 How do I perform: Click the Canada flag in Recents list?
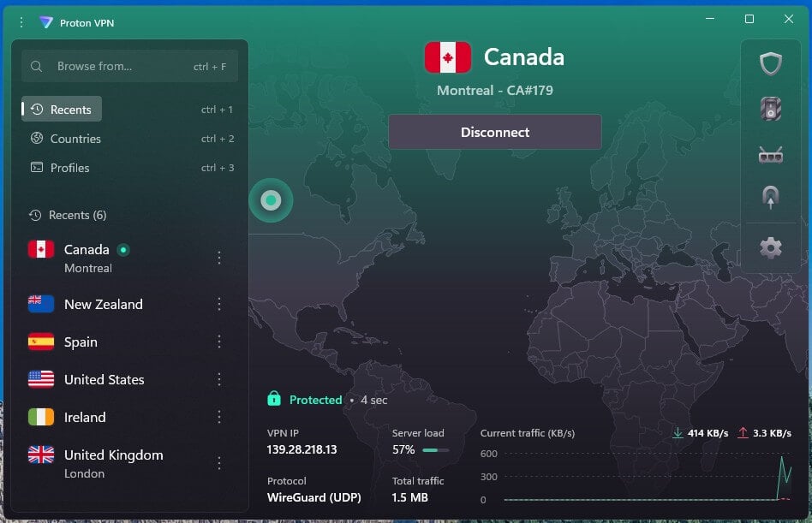[41, 249]
